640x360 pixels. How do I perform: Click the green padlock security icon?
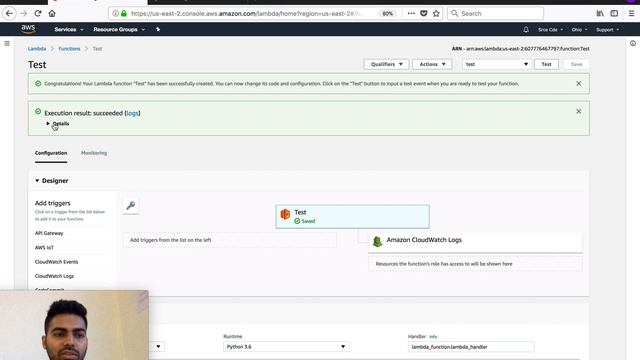pyautogui.click(x=124, y=13)
